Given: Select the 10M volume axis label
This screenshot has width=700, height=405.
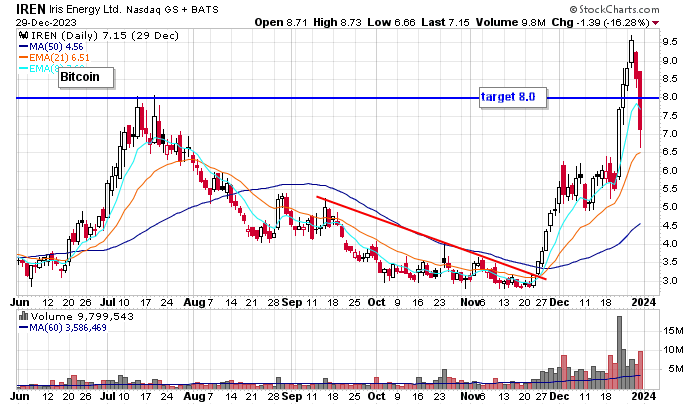Looking at the screenshot, I should pyautogui.click(x=673, y=350).
